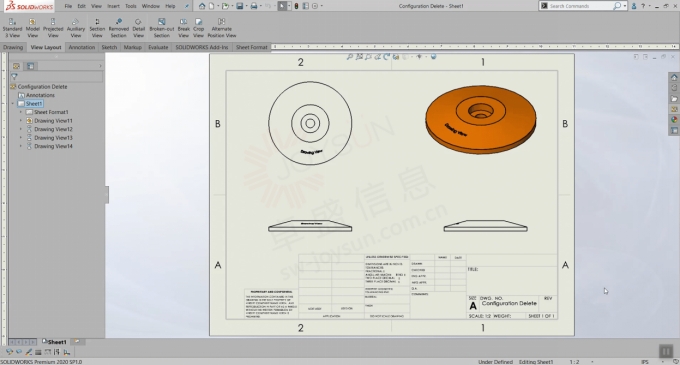680x365 pixels.
Task: Switch to the Evaluate tab
Action: [x=158, y=47]
